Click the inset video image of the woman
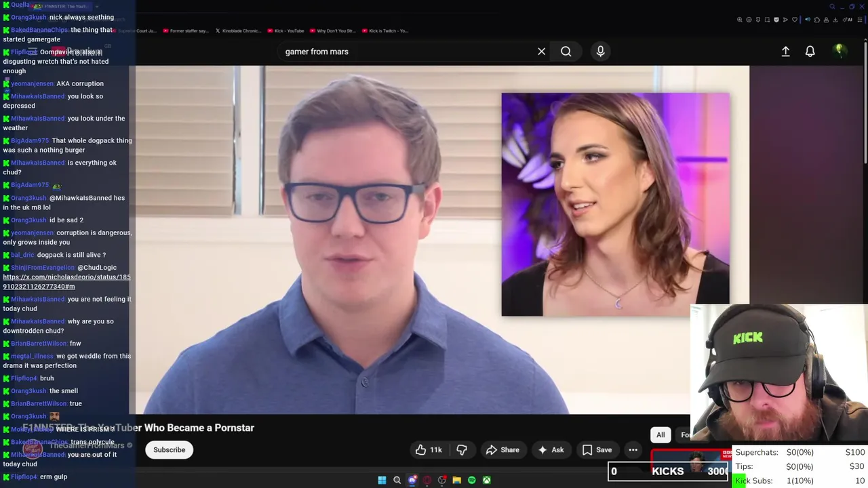This screenshot has width=868, height=488. pyautogui.click(x=615, y=205)
